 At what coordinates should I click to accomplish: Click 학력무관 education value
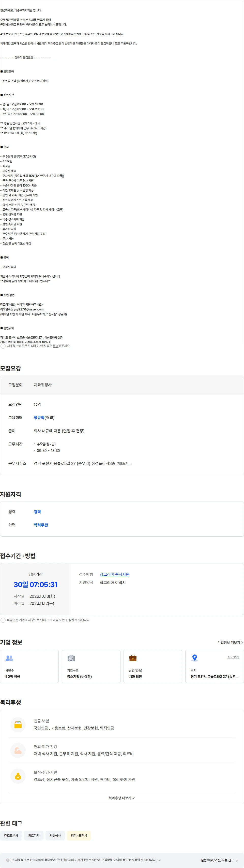tap(41, 525)
